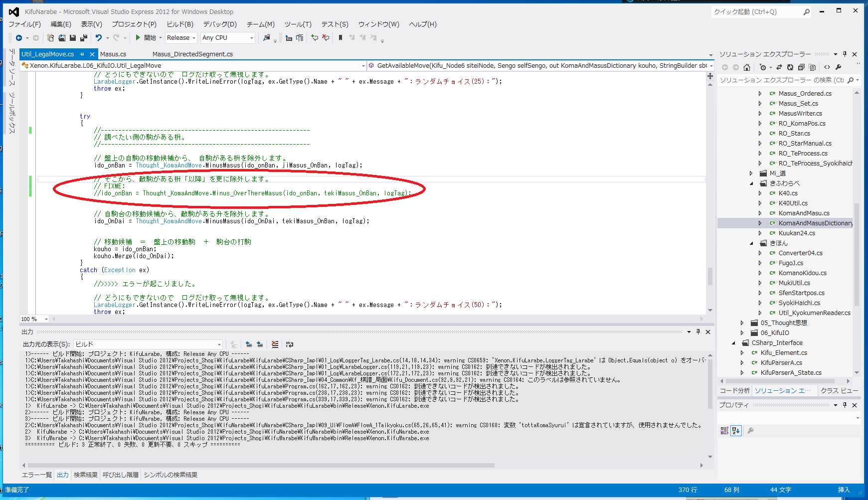868x500 pixels.
Task: Undo the last edit with the undo icon
Action: [x=99, y=38]
